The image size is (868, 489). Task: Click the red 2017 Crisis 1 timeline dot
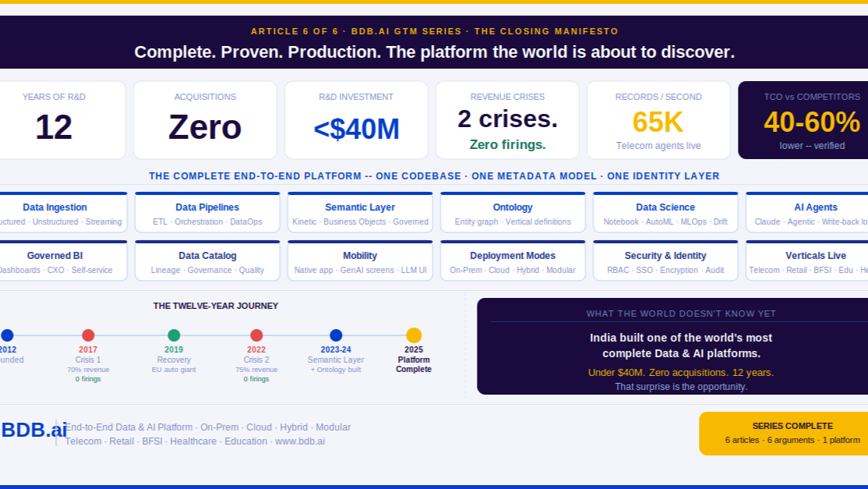point(88,335)
